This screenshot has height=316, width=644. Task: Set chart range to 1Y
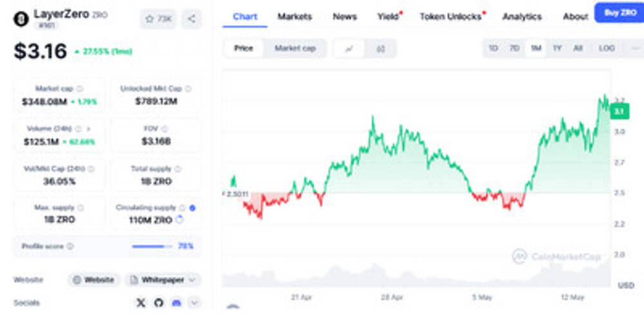pos(557,48)
